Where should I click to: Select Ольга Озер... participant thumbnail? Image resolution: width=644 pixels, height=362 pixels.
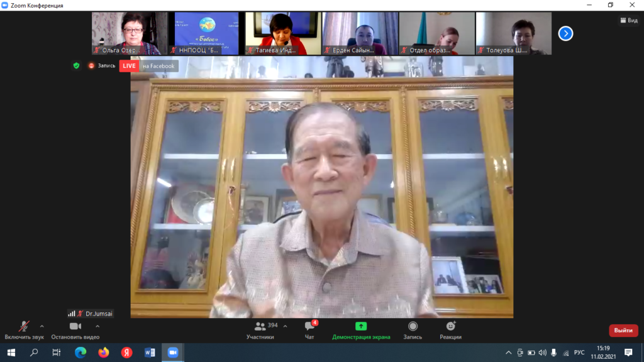coord(130,33)
